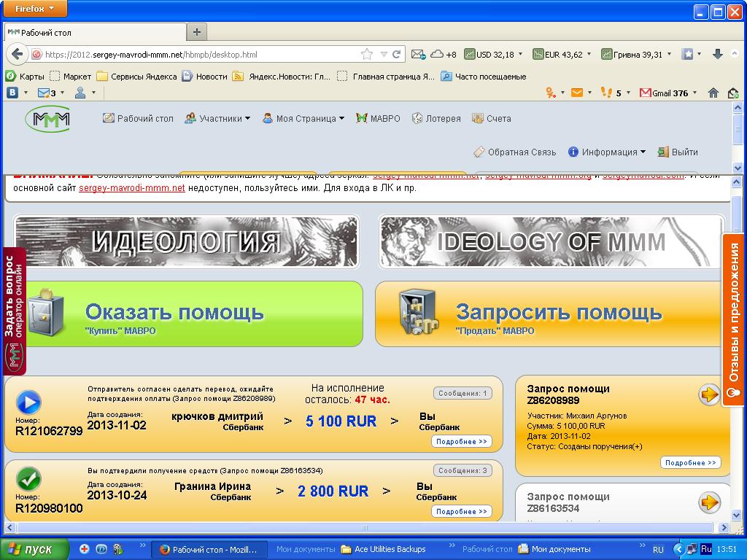The image size is (747, 560).
Task: Click the Odnoklassniki orange toolbar icon
Action: click(x=551, y=93)
